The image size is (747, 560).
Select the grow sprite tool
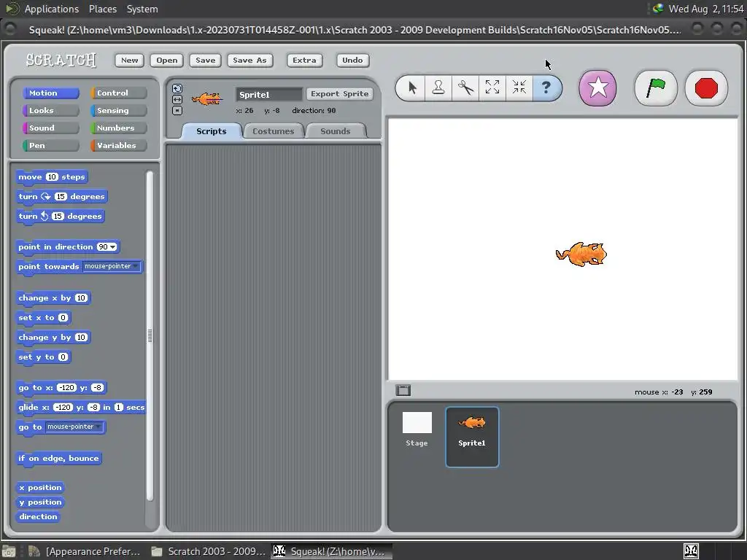[x=492, y=87]
